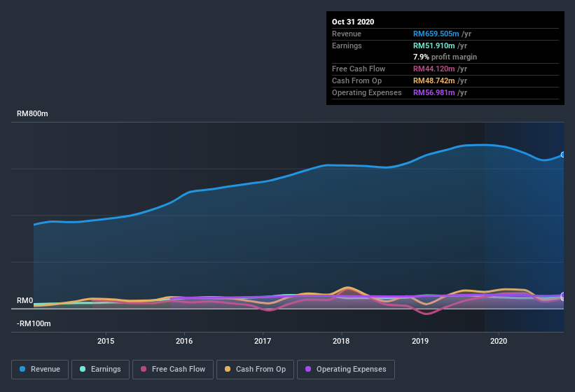
Task: Click the orange Cash From Op dot
Action: click(228, 369)
